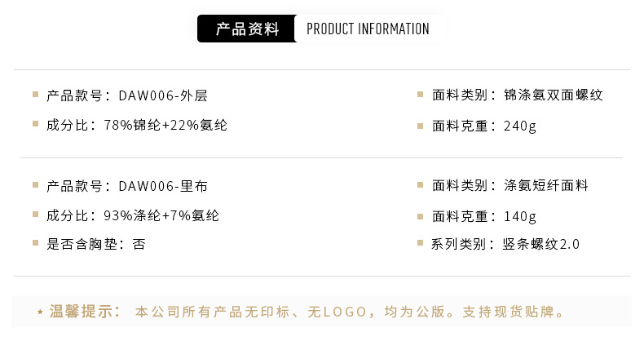Click the bullet beside 产品款号 DAW006-外层
644x341 pixels.
tap(36, 95)
